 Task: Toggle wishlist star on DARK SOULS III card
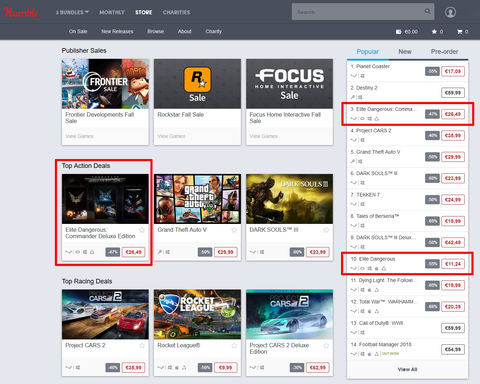pyautogui.click(x=326, y=230)
